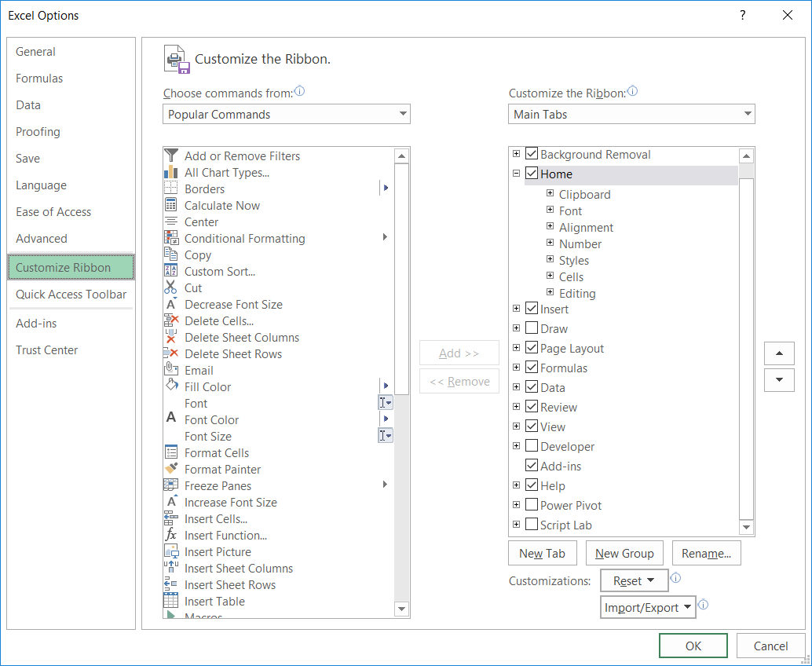The image size is (812, 666).
Task: Click the Insert Function fx icon
Action: tap(170, 535)
